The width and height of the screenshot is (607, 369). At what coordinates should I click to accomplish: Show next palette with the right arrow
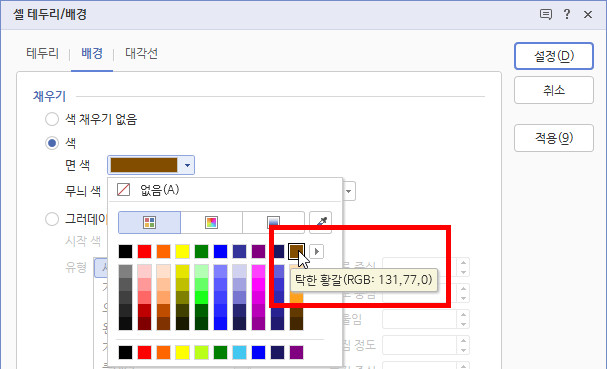tap(317, 252)
